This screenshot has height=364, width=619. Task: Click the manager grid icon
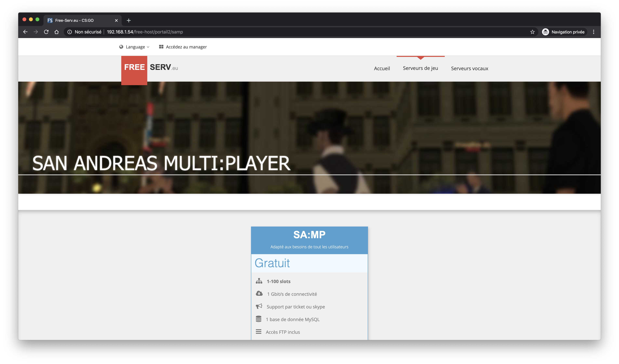[x=161, y=47]
